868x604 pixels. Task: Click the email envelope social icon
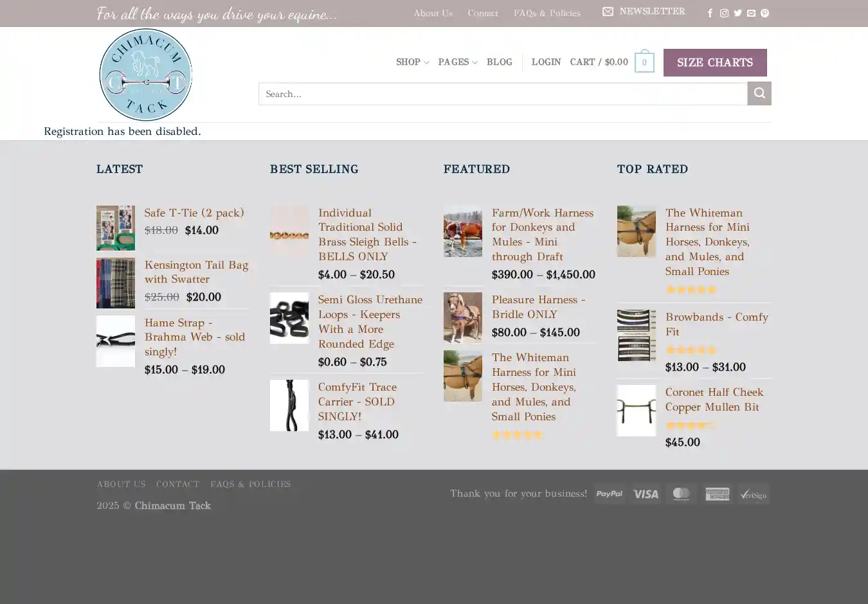pos(751,13)
